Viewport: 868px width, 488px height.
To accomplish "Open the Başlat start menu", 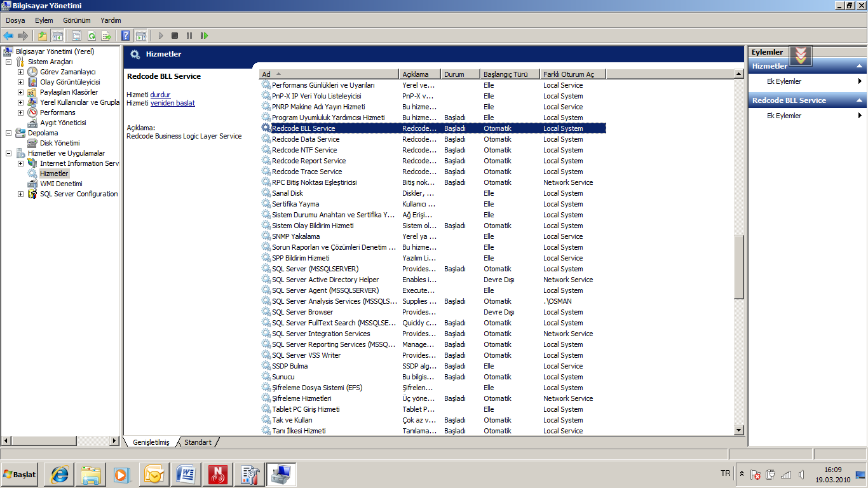I will coord(20,474).
